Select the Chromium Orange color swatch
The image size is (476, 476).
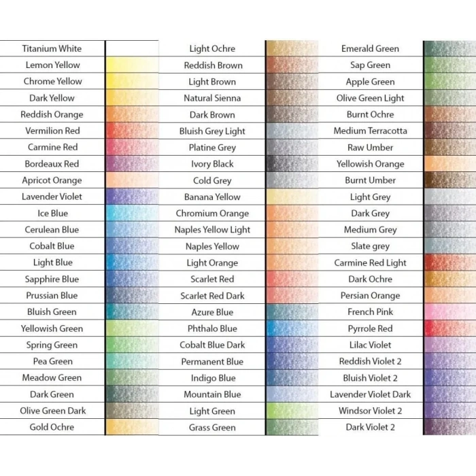pyautogui.click(x=292, y=214)
